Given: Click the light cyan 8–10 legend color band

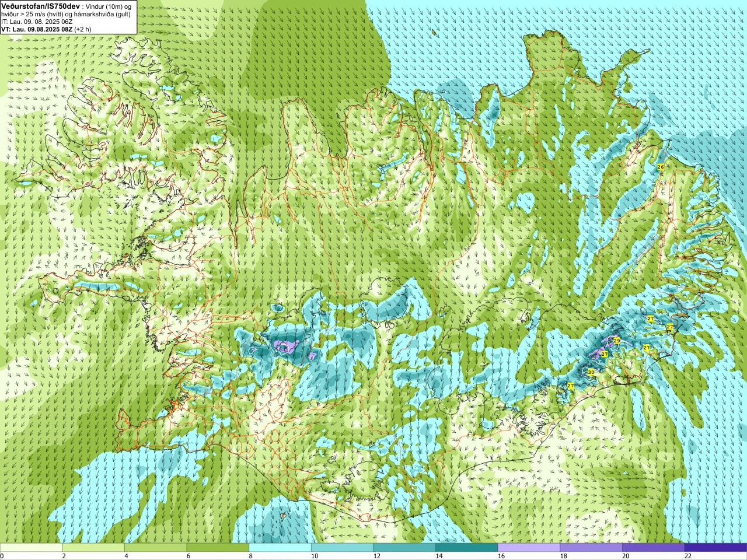Looking at the screenshot, I should [280, 548].
